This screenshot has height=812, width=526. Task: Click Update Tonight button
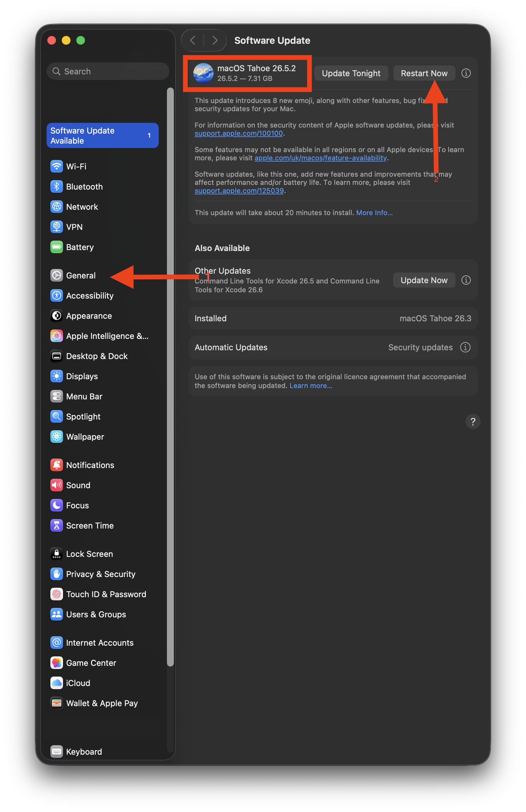(351, 73)
